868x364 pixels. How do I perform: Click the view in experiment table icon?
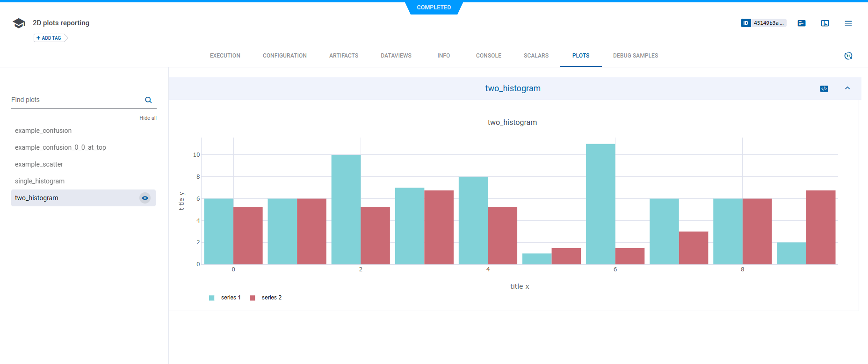click(825, 23)
